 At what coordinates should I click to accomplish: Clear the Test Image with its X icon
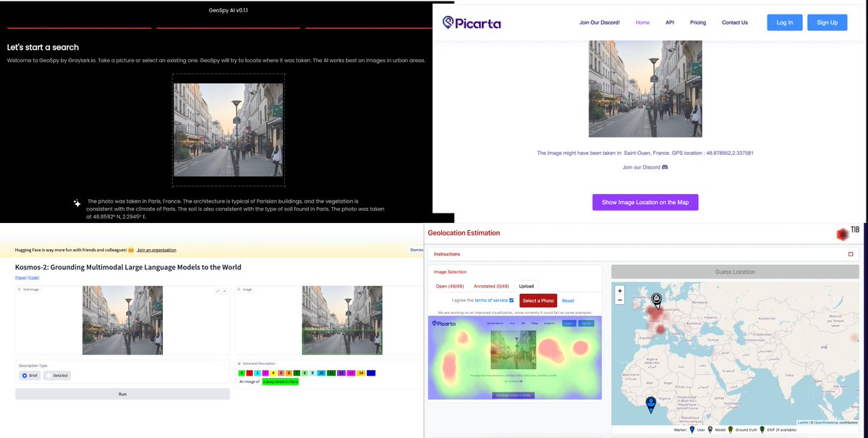coord(224,291)
